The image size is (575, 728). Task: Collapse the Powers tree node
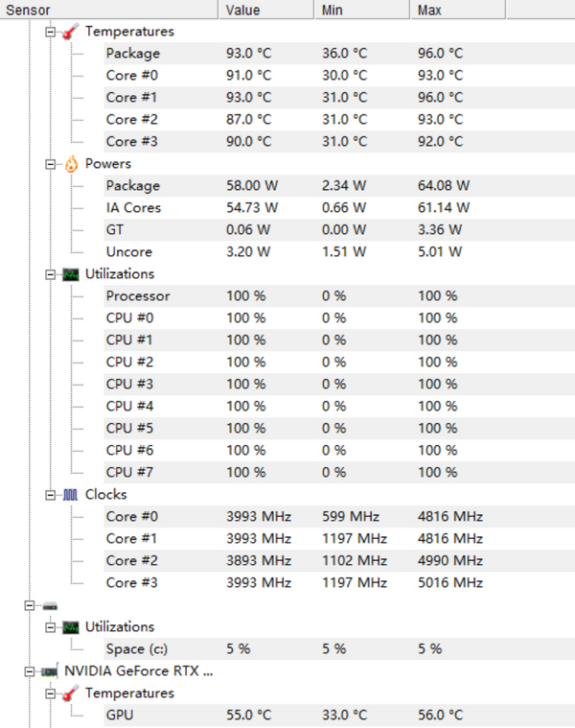(51, 164)
